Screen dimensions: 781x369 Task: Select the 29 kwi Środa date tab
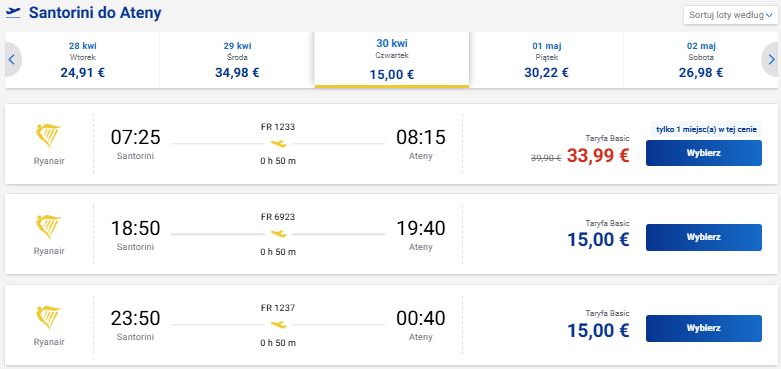point(237,60)
